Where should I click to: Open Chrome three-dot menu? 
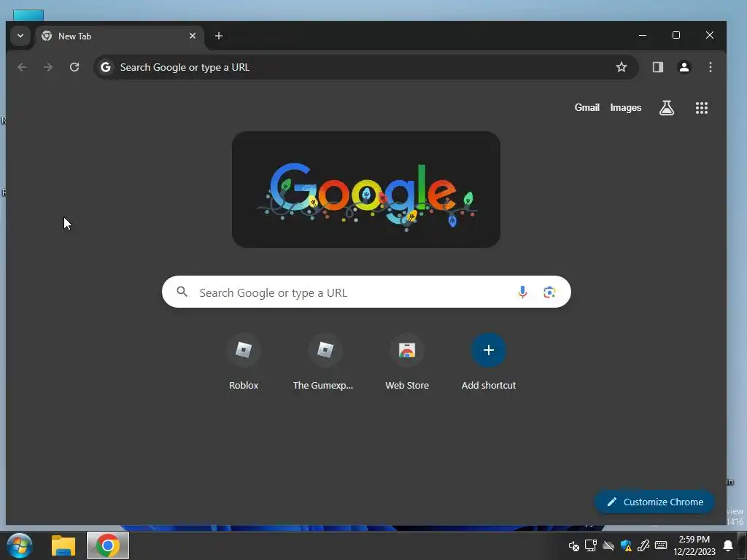(x=711, y=67)
